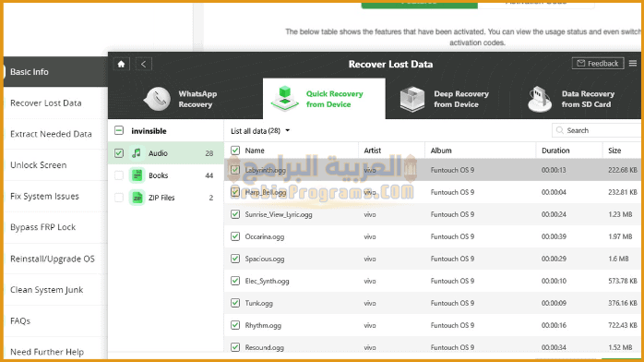This screenshot has height=362, width=644.
Task: Toggle the invinsible device checkbox
Action: tap(119, 130)
